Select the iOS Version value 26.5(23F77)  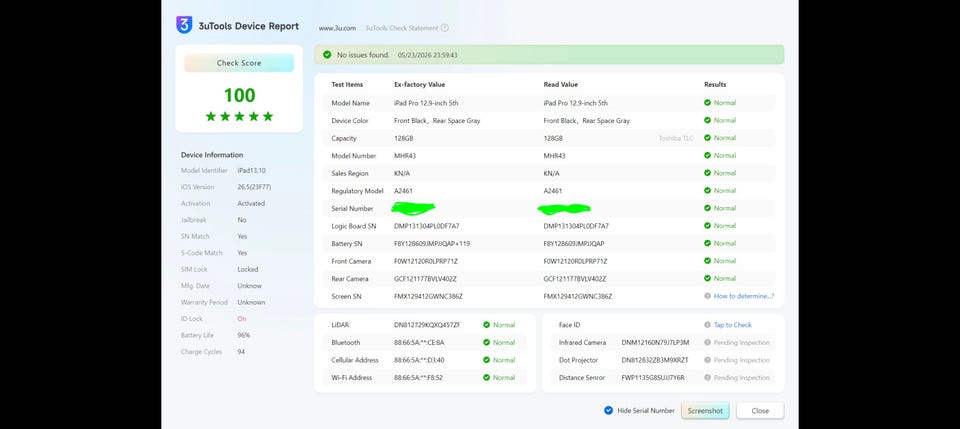(x=255, y=187)
